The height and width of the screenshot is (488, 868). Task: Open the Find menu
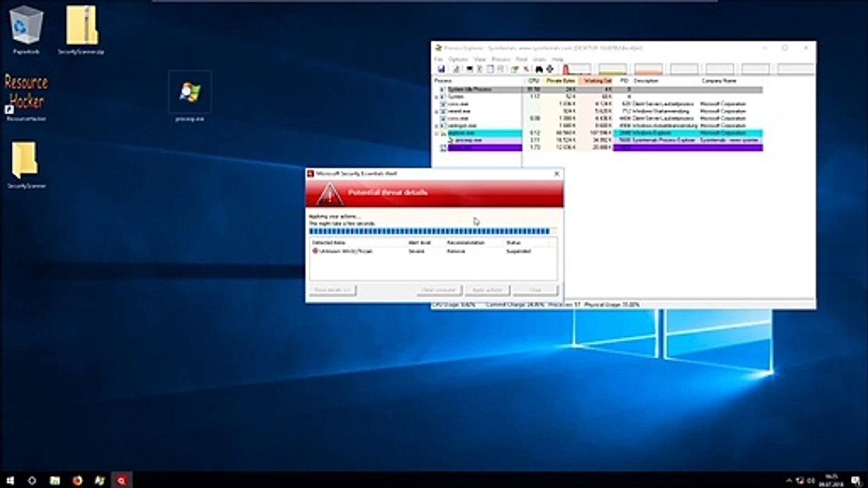click(521, 59)
